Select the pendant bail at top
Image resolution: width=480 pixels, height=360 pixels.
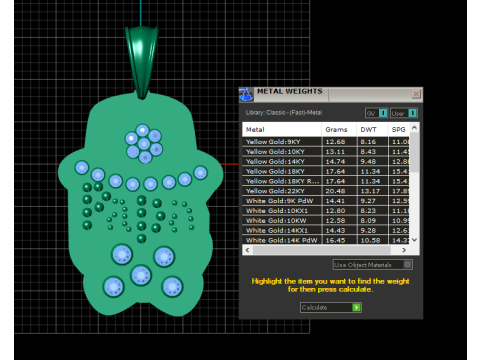point(142,62)
